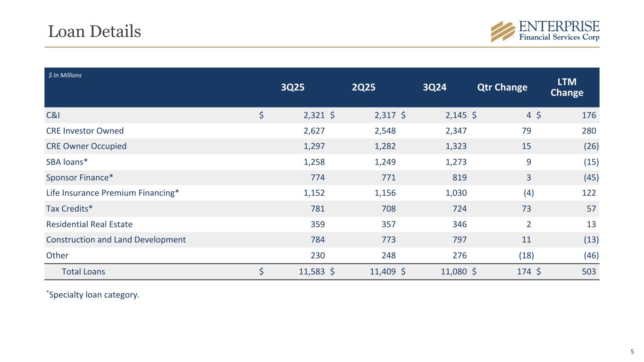
Task: Click the Loan Details slide title
Action: click(95, 32)
